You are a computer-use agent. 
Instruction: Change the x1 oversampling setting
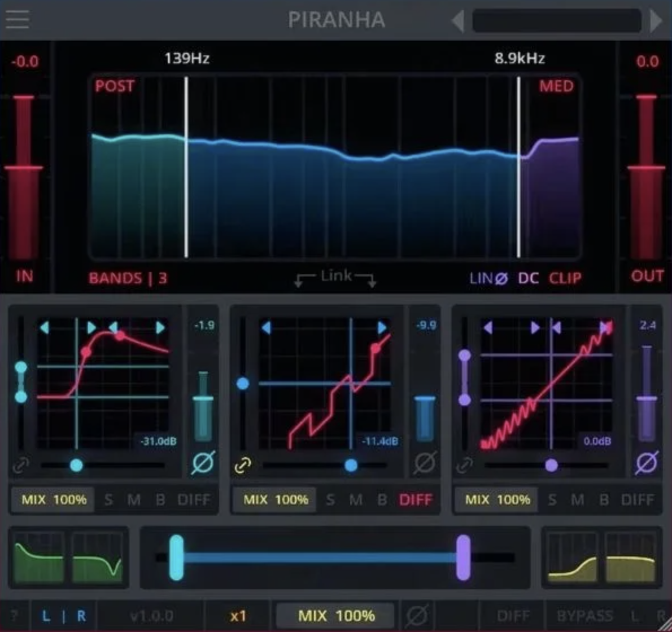pyautogui.click(x=238, y=616)
